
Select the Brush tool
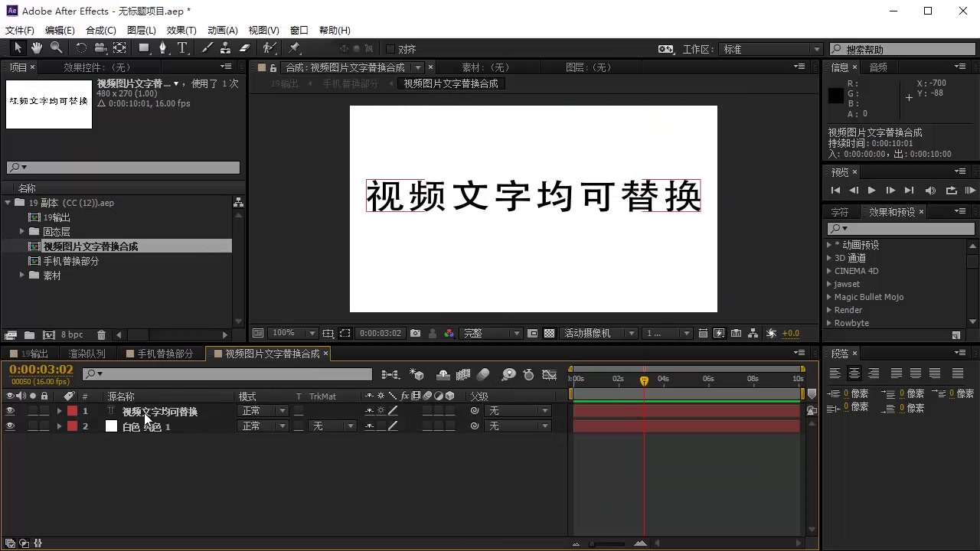(205, 47)
